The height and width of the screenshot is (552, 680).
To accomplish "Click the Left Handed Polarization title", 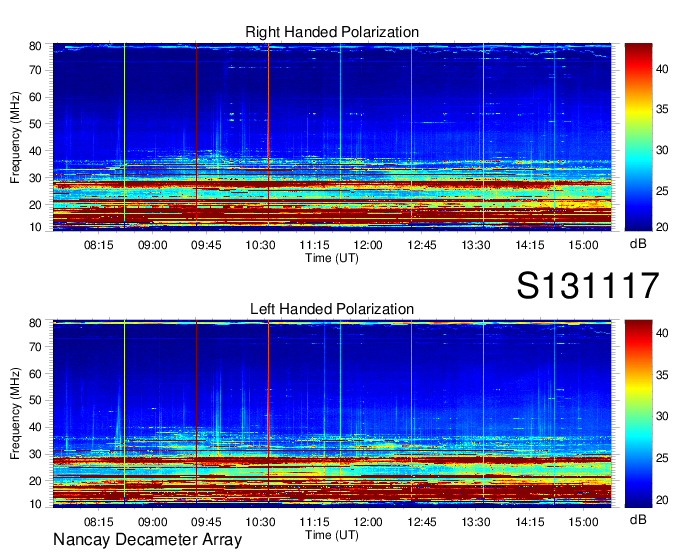I will 332,309.
